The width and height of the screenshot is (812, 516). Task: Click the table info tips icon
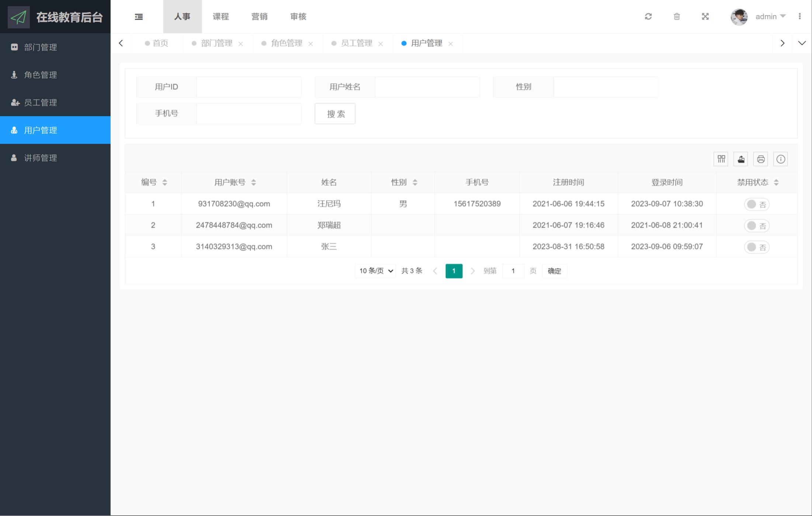[x=780, y=159]
